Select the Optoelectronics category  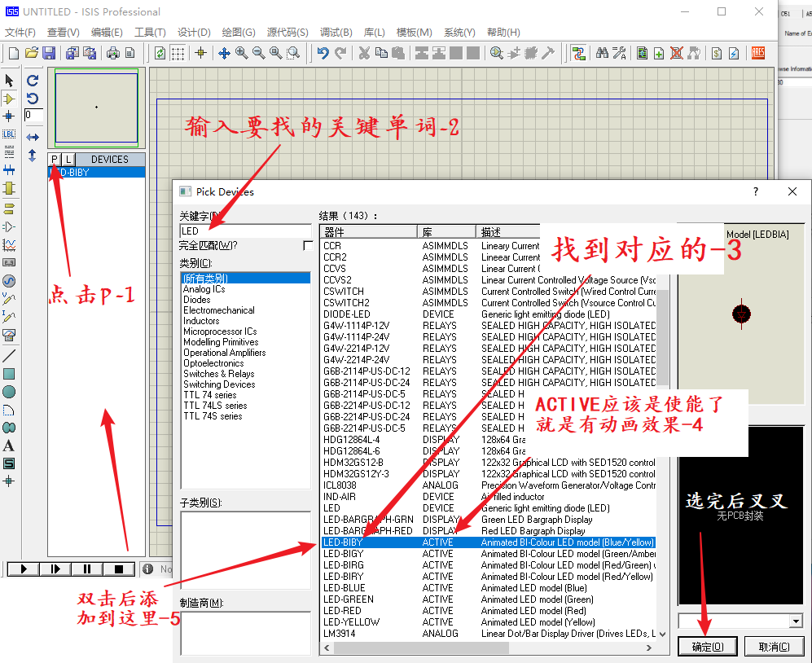coord(213,363)
